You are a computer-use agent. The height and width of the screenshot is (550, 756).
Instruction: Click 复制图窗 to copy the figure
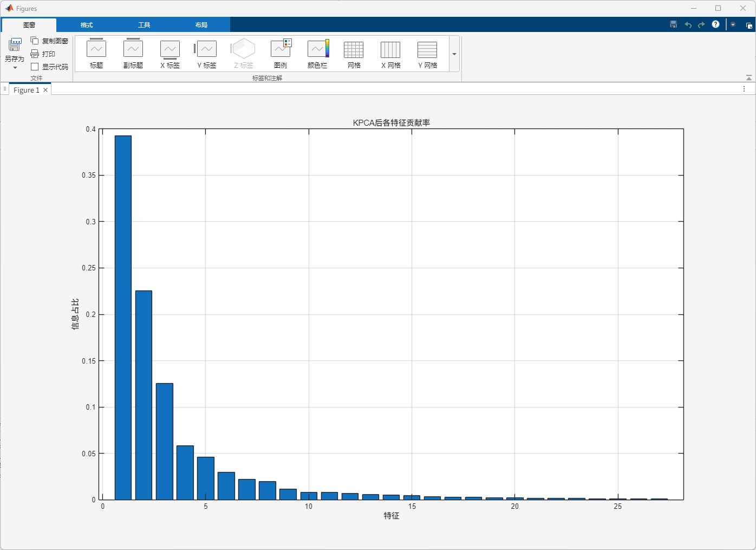[x=49, y=41]
